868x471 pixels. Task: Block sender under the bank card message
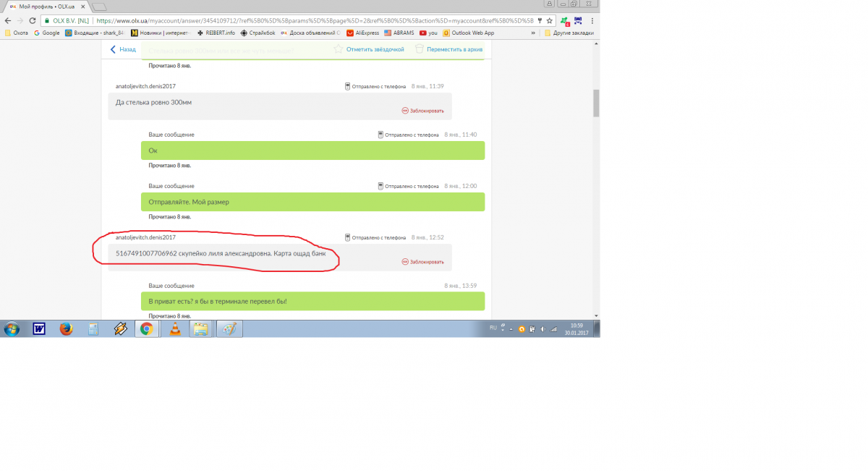423,262
